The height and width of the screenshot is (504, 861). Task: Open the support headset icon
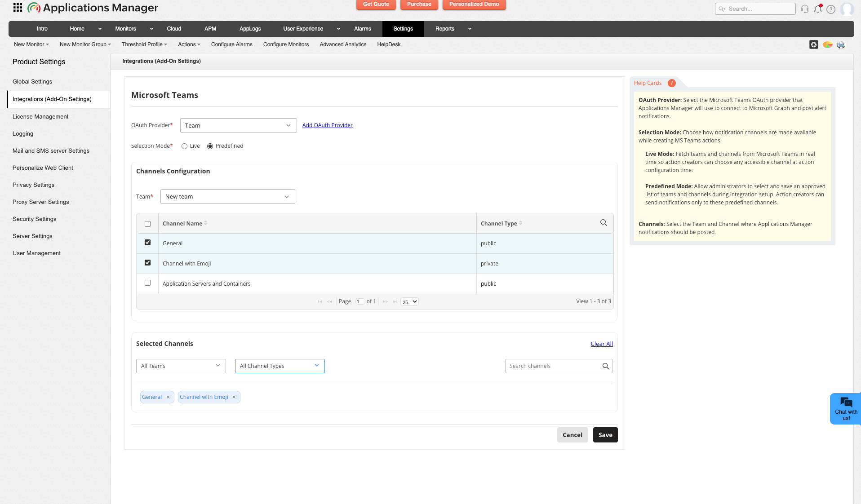(x=805, y=9)
